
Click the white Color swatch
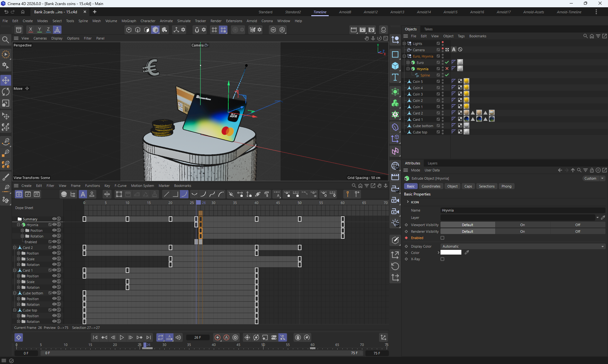[x=451, y=252]
